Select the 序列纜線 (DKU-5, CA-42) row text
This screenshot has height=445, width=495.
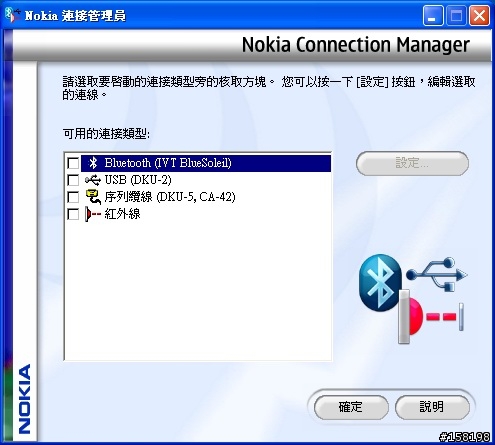(170, 197)
